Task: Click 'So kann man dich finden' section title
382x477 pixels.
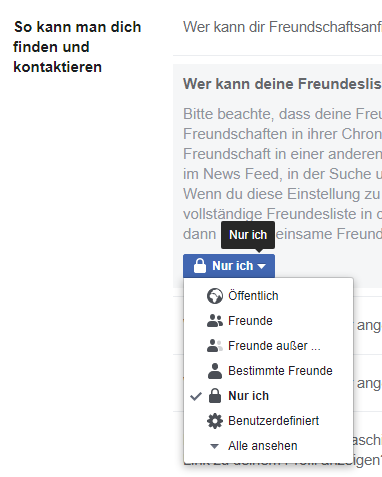Action: coord(77,47)
